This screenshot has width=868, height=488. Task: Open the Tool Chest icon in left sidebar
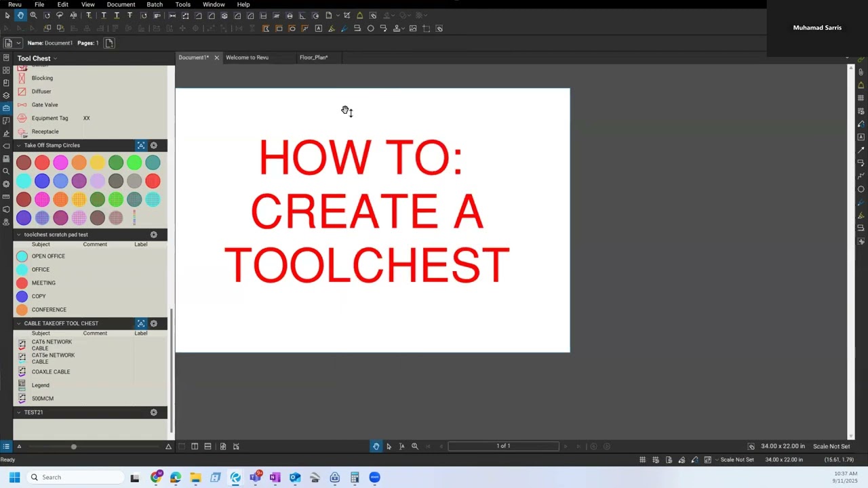coord(6,108)
